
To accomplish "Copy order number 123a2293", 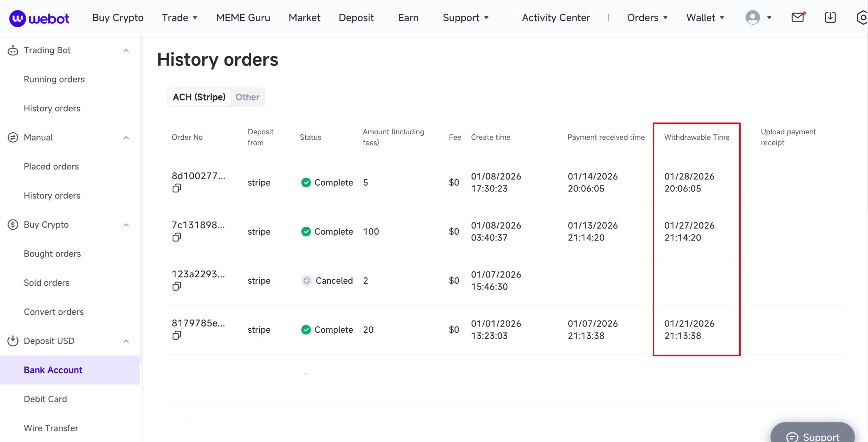I will point(177,286).
